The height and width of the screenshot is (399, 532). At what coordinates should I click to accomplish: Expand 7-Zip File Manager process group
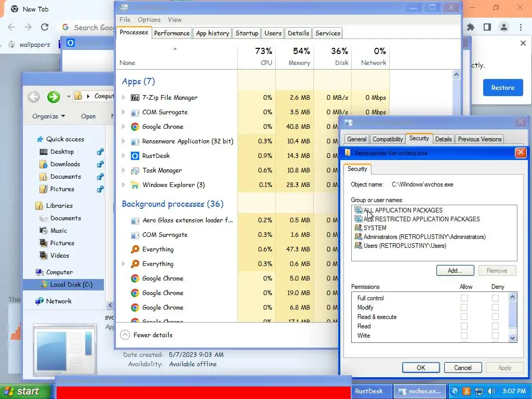pos(123,98)
